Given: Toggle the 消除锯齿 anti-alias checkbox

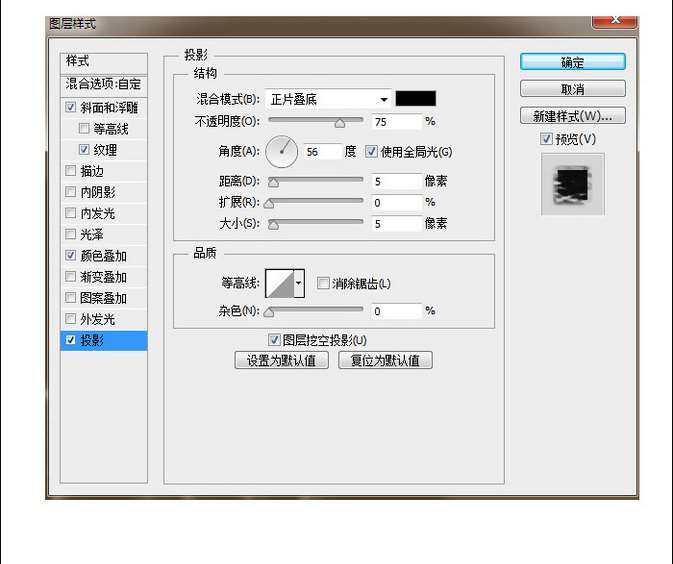Looking at the screenshot, I should coord(323,284).
